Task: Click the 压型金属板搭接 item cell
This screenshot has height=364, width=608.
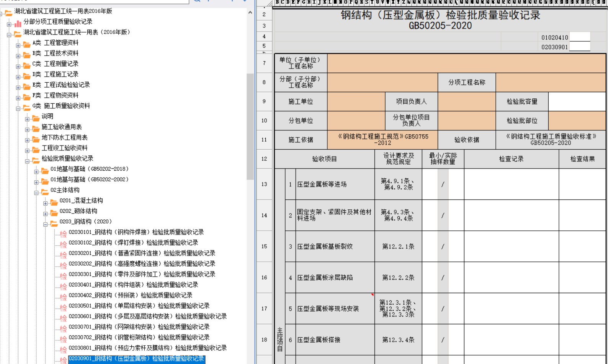Action: 335,340
